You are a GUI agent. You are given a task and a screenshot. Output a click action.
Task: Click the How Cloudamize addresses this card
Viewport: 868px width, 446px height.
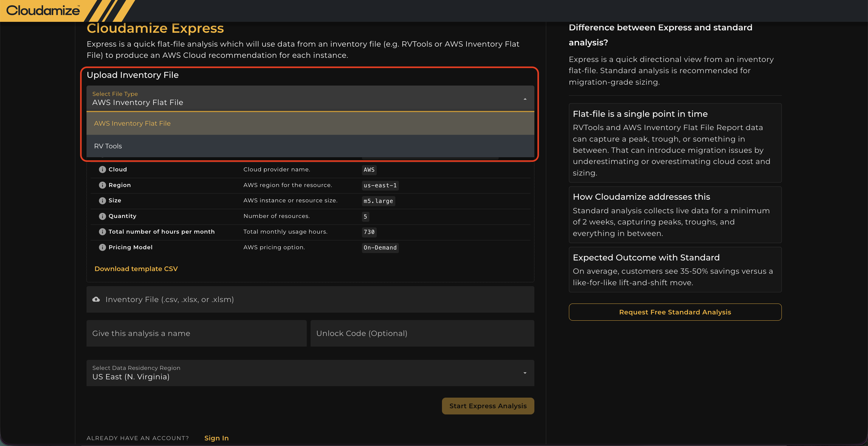point(675,215)
